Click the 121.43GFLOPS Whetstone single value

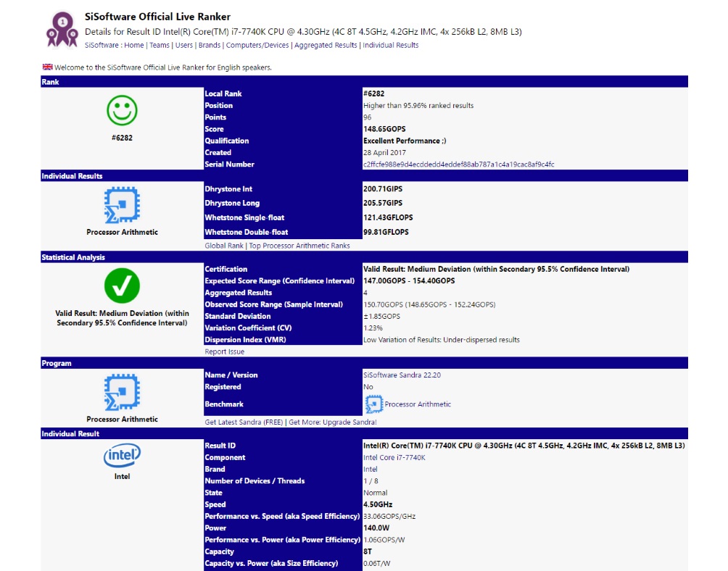click(388, 217)
